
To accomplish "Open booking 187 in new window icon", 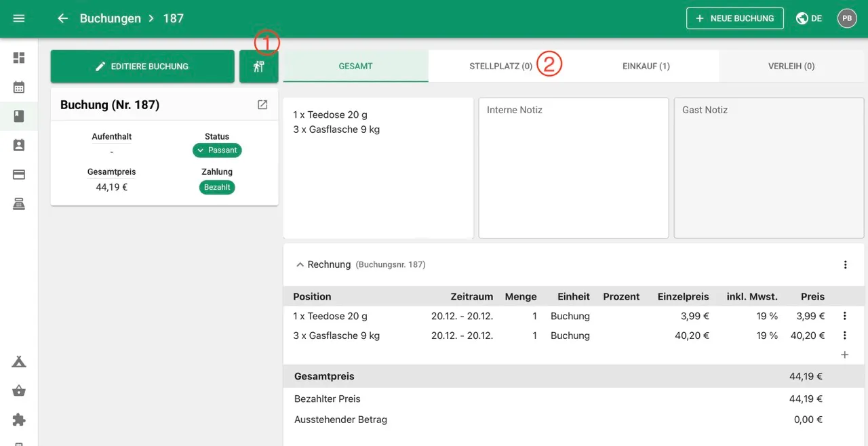I will [x=262, y=104].
